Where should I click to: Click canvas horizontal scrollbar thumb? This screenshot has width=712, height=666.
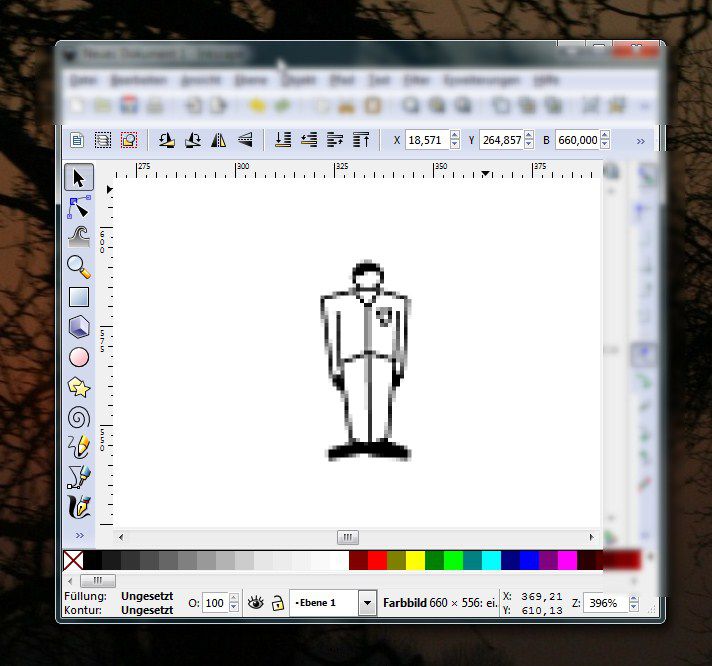(348, 537)
